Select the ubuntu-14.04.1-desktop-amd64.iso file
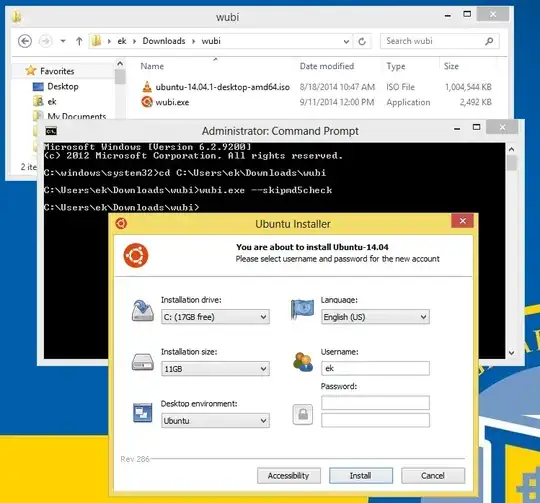540x503 pixels. click(x=222, y=87)
